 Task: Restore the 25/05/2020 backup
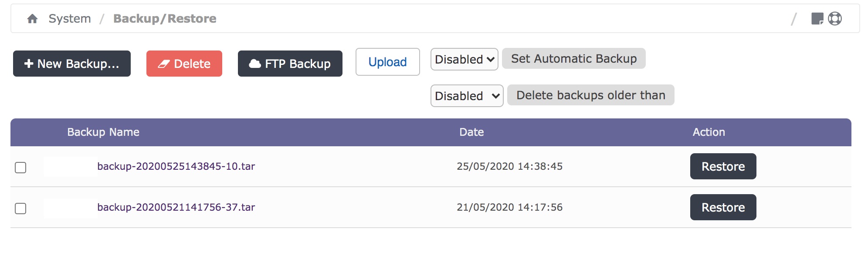pos(723,166)
